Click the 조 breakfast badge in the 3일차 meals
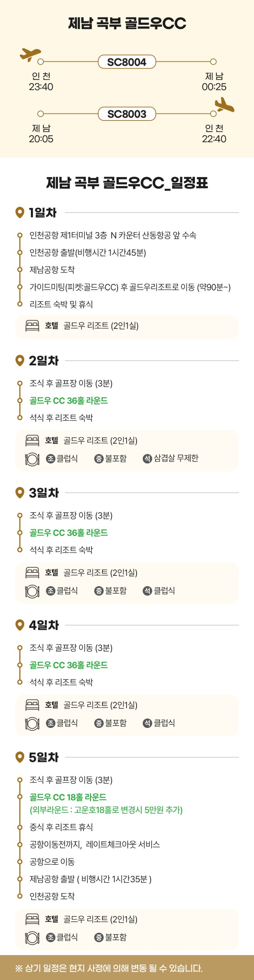Screen dimensions: 254x980 50,591
